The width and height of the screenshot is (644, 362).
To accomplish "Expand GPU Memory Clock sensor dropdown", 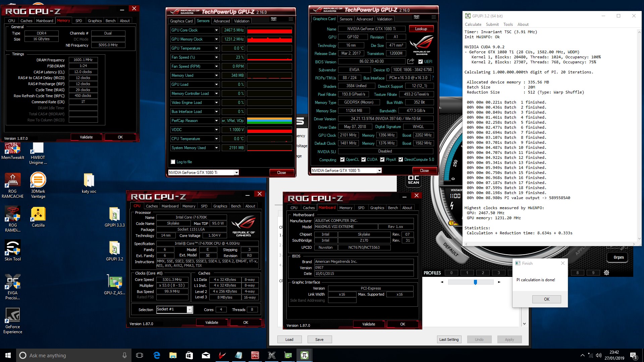I will (x=216, y=39).
